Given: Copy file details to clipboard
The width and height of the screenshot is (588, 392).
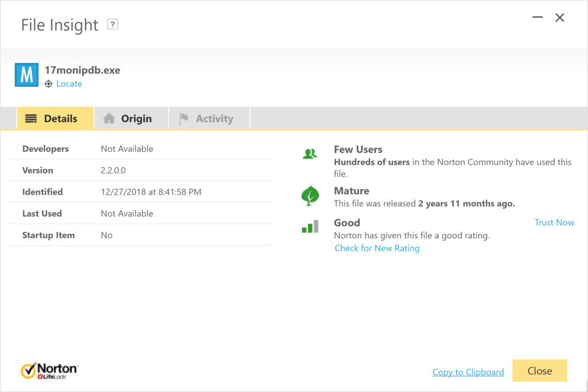Looking at the screenshot, I should pos(468,372).
